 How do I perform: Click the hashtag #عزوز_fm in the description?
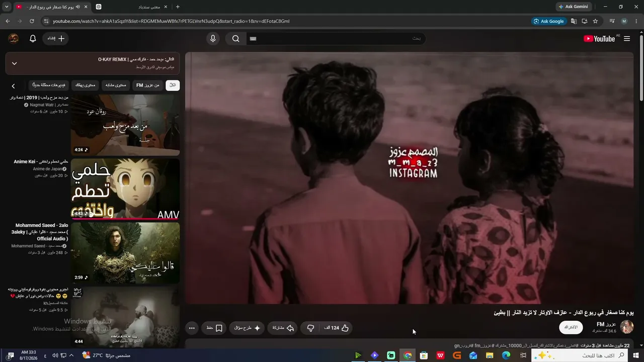click(x=486, y=346)
